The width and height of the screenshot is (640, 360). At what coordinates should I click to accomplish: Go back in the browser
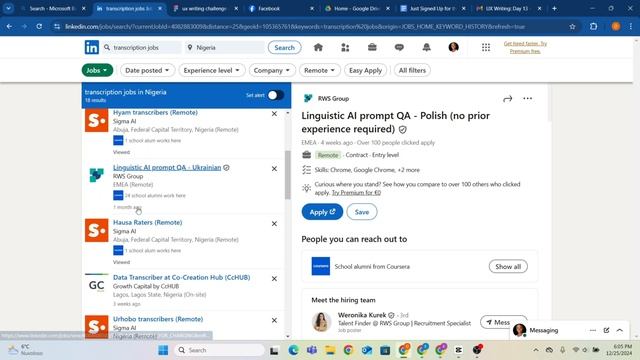(9, 27)
